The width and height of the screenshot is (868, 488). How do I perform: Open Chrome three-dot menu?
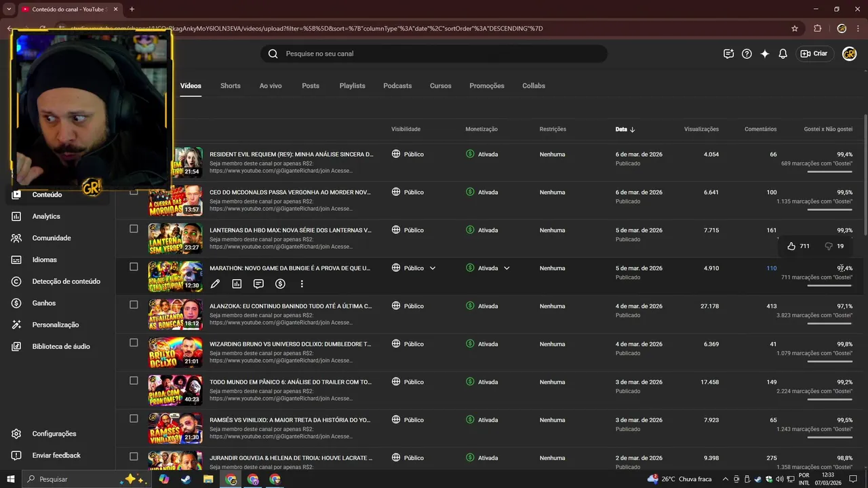[859, 28]
